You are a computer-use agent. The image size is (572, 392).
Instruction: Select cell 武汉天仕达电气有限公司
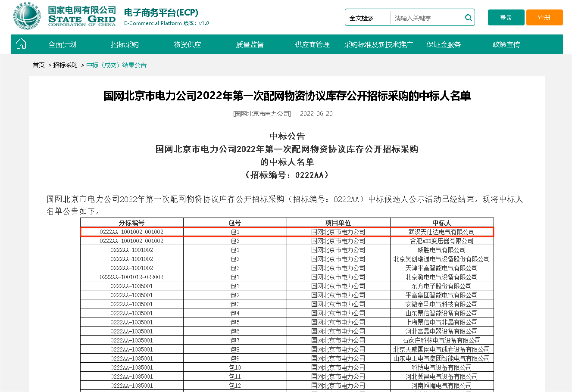(442, 232)
